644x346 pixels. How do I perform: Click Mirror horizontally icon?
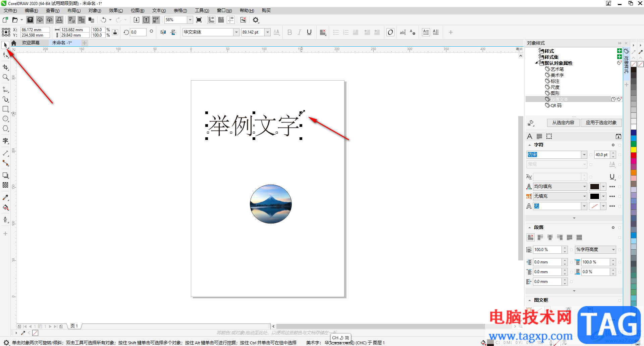coord(163,32)
